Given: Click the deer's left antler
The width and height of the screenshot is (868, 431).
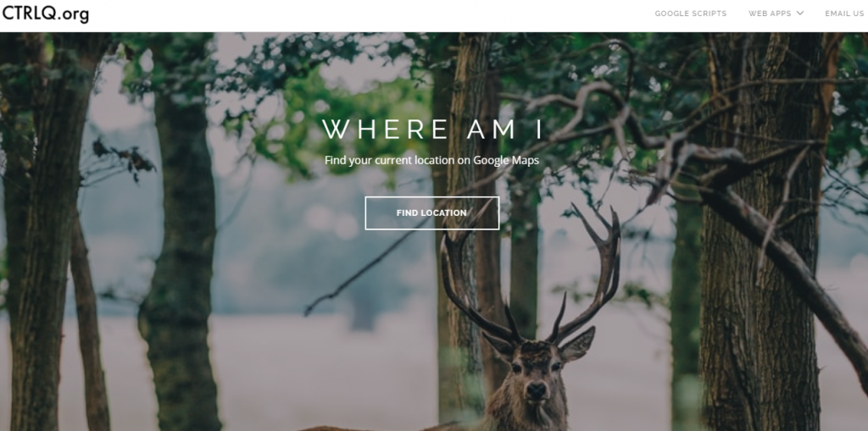Looking at the screenshot, I should coord(470,277).
